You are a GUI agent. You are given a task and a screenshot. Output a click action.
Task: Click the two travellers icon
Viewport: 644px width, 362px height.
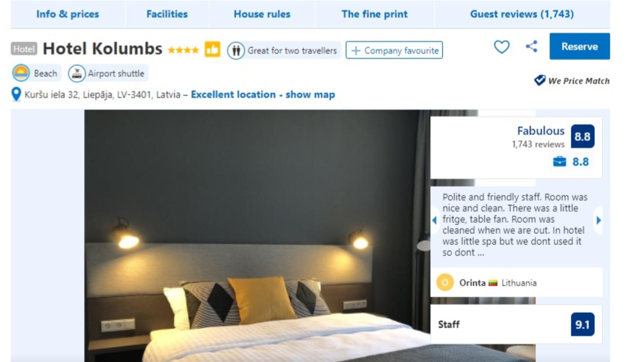point(236,50)
